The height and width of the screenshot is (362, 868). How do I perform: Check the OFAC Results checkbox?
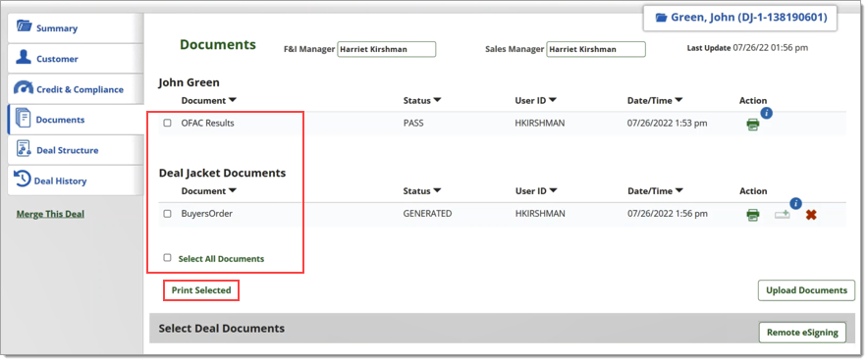[167, 124]
